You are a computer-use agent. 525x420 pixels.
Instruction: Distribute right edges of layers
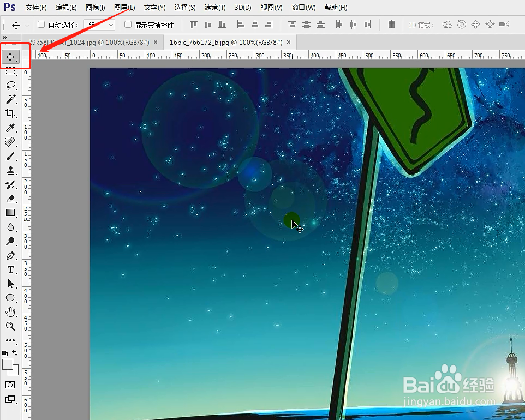point(368,25)
